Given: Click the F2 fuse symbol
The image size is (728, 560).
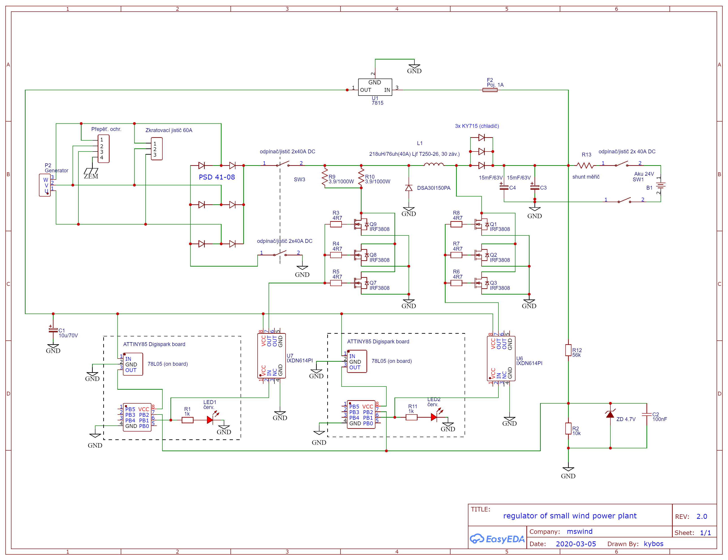Looking at the screenshot, I should pyautogui.click(x=490, y=90).
